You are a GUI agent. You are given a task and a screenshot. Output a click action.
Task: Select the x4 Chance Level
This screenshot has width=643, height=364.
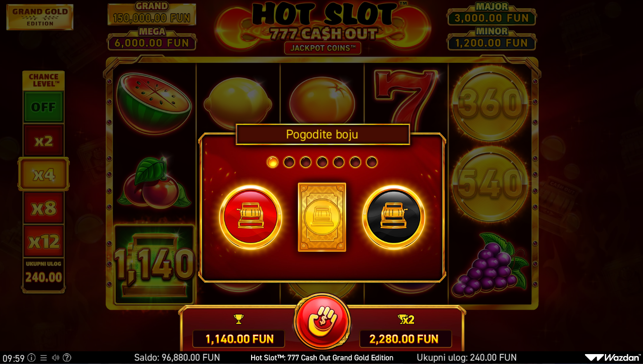click(43, 174)
